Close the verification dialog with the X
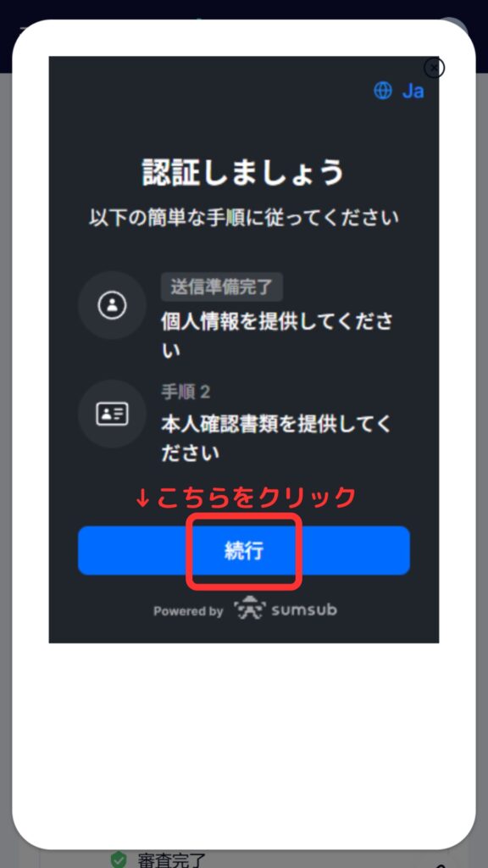Image resolution: width=488 pixels, height=868 pixels. click(435, 68)
